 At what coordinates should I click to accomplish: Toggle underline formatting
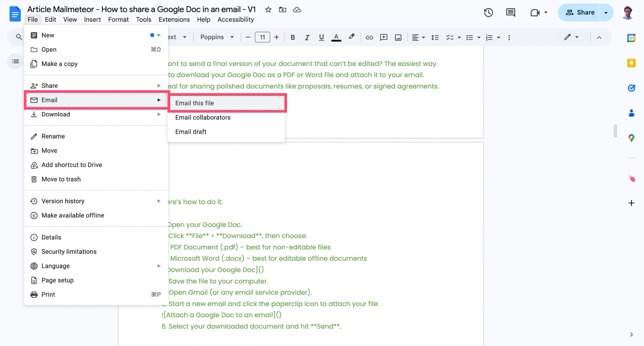click(x=321, y=37)
